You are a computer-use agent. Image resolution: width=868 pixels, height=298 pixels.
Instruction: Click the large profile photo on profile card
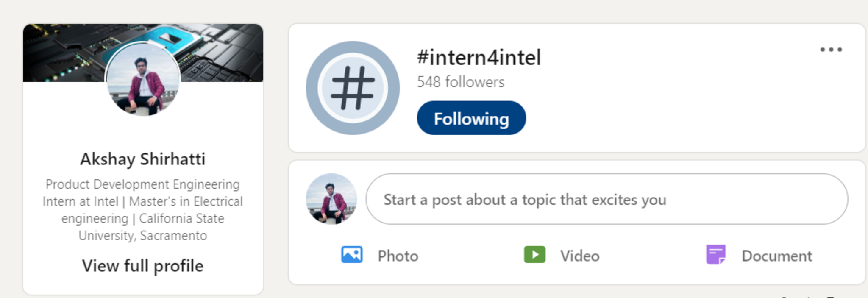[x=143, y=79]
